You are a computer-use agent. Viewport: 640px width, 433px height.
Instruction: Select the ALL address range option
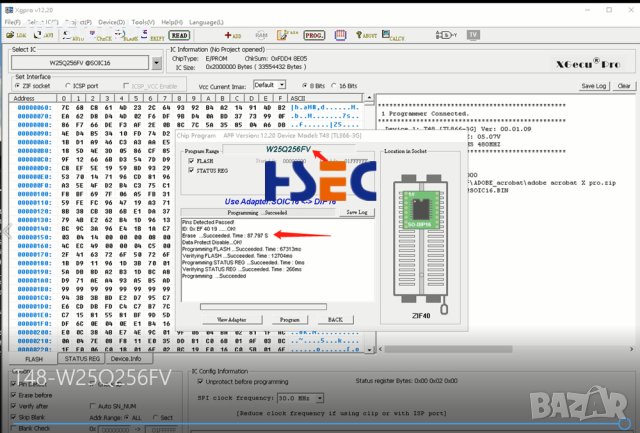point(127,417)
